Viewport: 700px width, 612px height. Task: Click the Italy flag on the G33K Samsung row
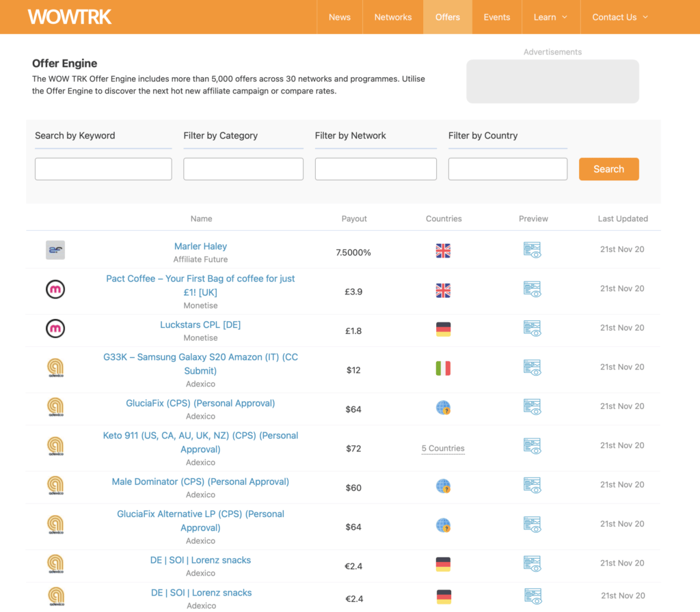tap(443, 368)
